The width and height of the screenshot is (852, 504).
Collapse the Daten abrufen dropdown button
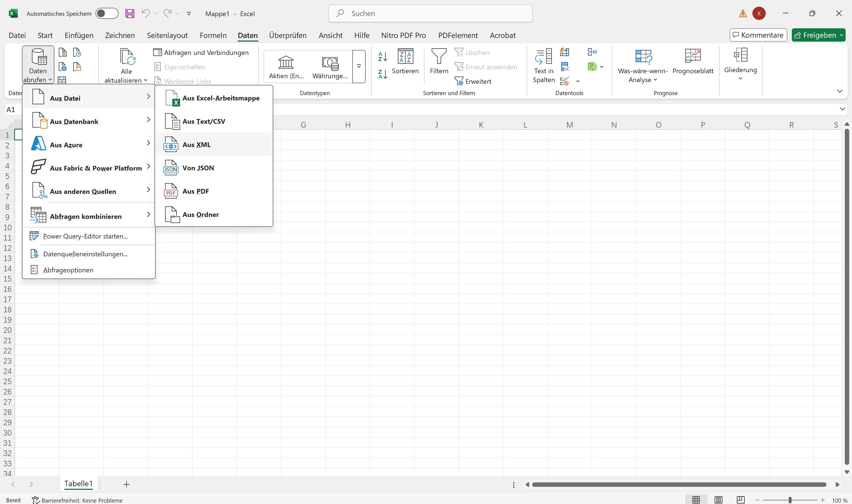pos(38,65)
